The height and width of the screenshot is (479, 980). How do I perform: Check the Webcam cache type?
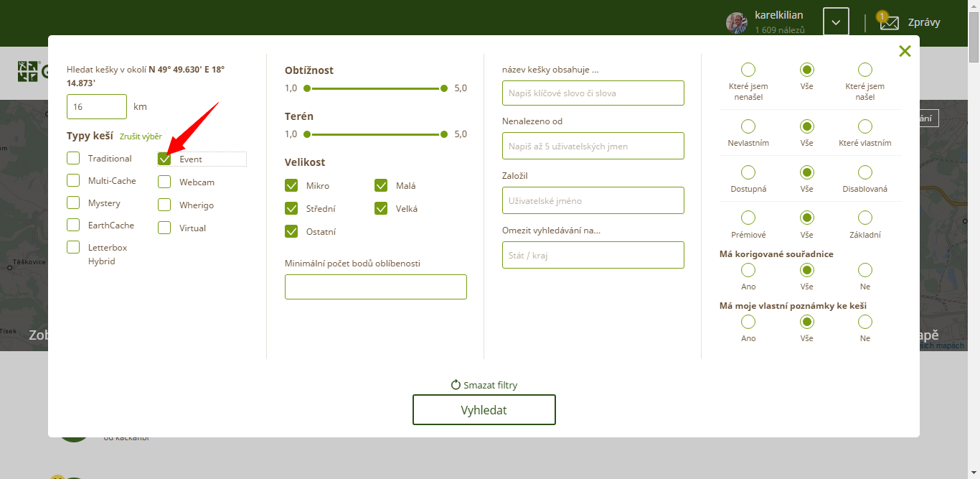165,182
